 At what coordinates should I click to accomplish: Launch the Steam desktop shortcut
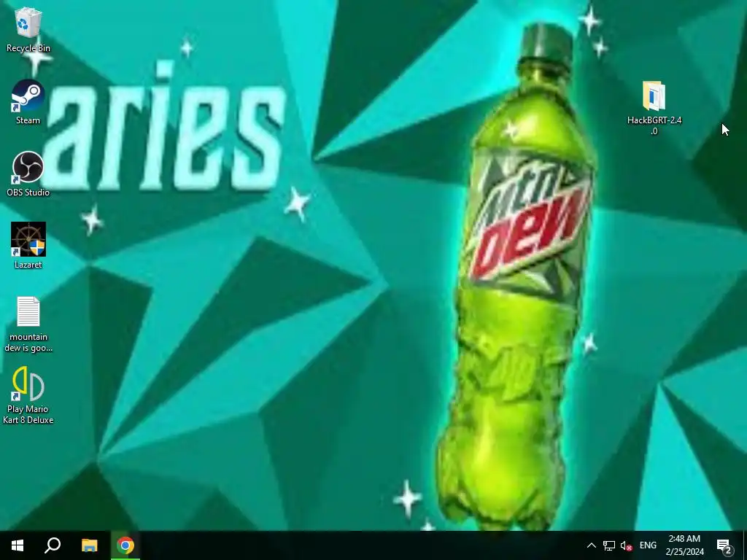28,102
